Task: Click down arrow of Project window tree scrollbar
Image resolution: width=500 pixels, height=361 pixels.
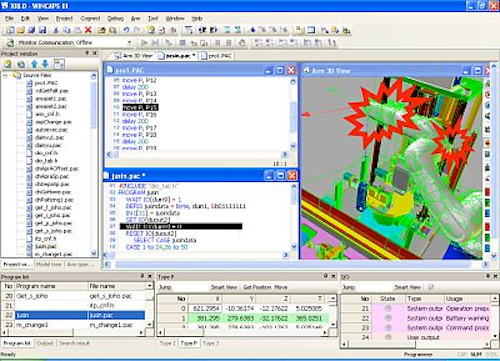Action: [94, 253]
